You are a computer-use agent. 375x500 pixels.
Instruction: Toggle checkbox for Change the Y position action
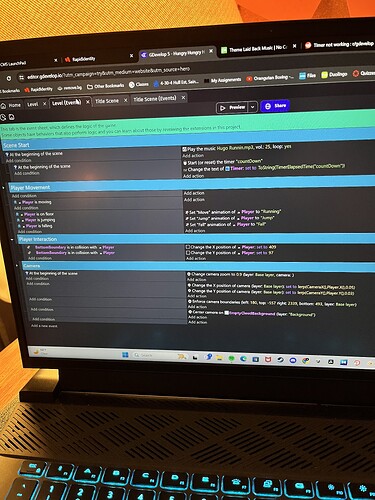[x=188, y=253]
